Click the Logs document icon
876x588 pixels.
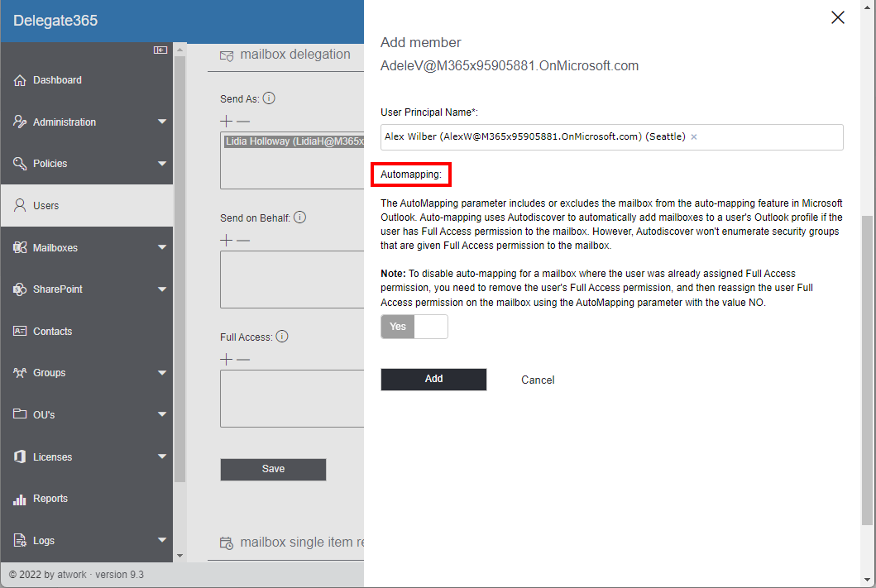click(20, 541)
